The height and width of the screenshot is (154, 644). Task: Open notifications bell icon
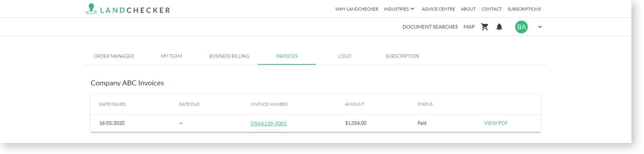click(499, 27)
